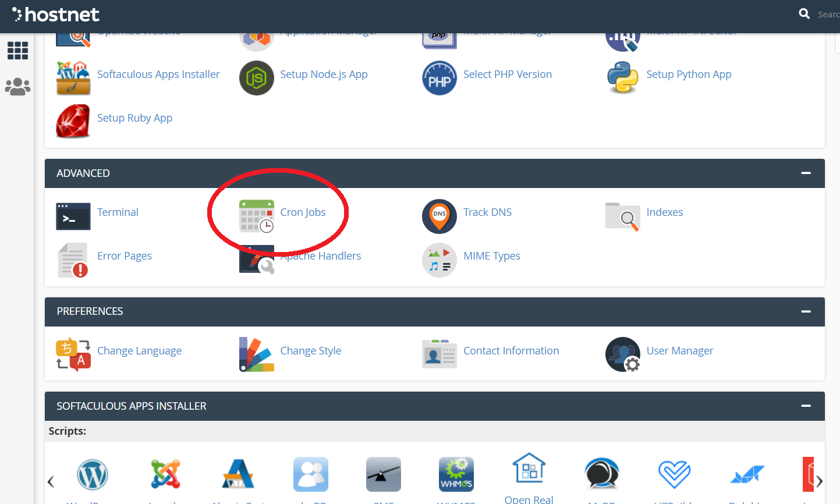Screen dimensions: 840x504
Task: Open the User Manager icon
Action: click(x=622, y=354)
